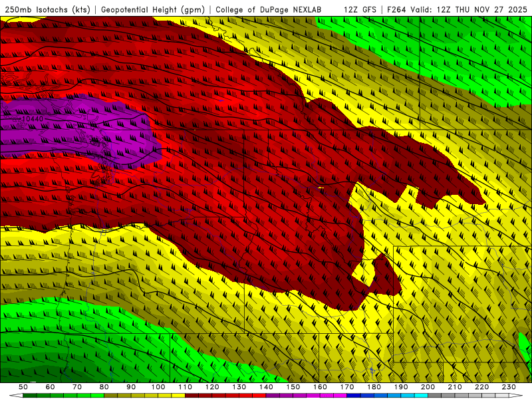532x399 pixels.
Task: Click the '90' label on the color scale
Action: click(131, 387)
